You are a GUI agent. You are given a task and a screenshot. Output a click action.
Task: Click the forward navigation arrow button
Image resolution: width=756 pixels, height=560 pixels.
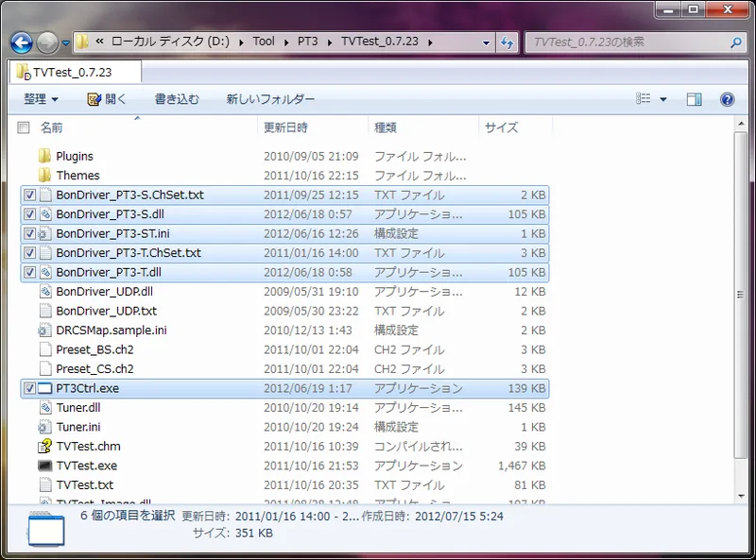[x=47, y=42]
